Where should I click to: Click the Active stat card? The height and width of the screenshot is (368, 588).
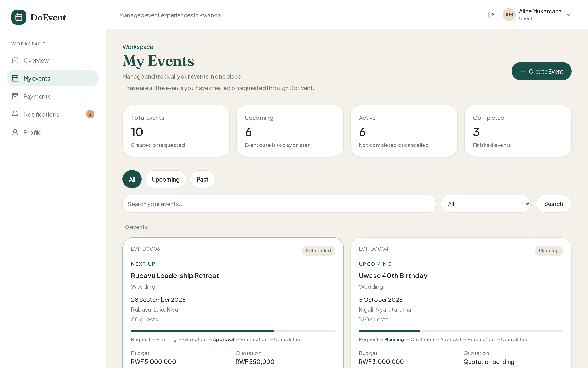point(404,131)
